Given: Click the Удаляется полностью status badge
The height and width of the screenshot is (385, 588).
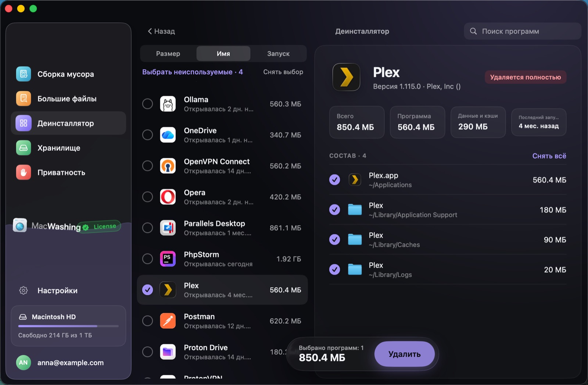Looking at the screenshot, I should [526, 77].
